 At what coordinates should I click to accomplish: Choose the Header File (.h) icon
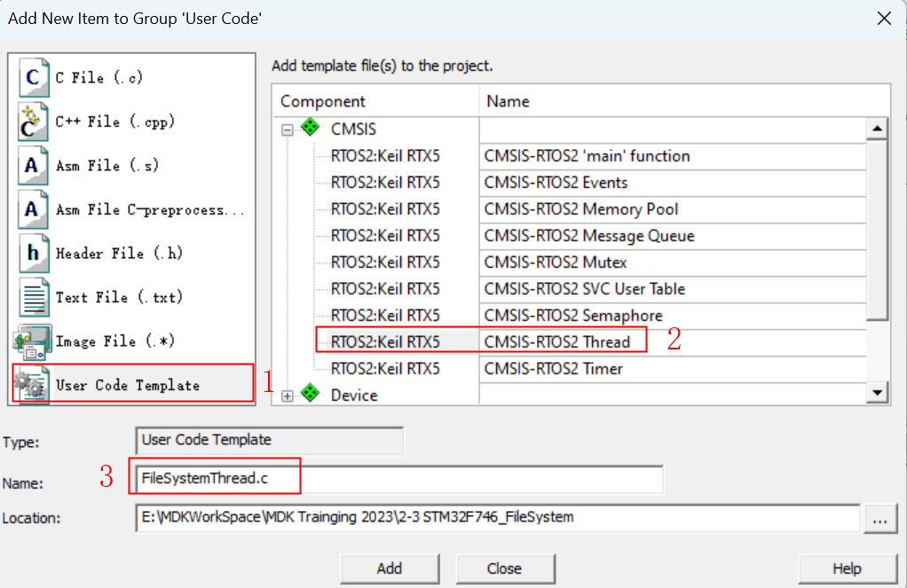pyautogui.click(x=33, y=254)
